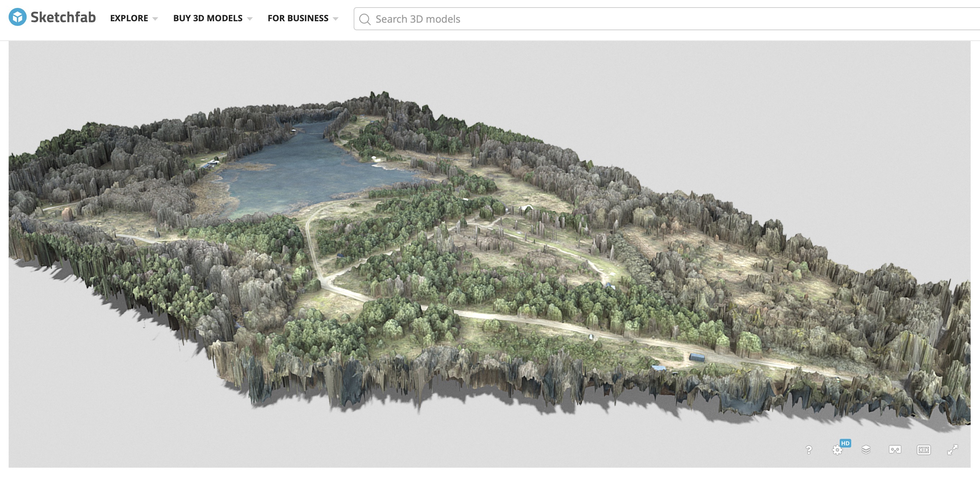Open the model inspector layers icon
980x481 pixels.
point(866,450)
